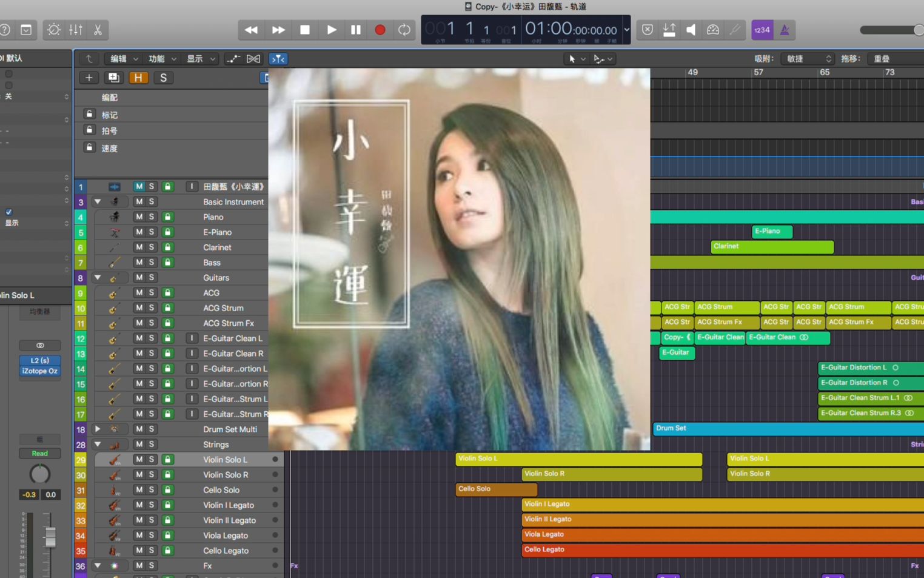Open the 拖移 drag mode dropdown
This screenshot has height=578, width=924.
(x=896, y=59)
